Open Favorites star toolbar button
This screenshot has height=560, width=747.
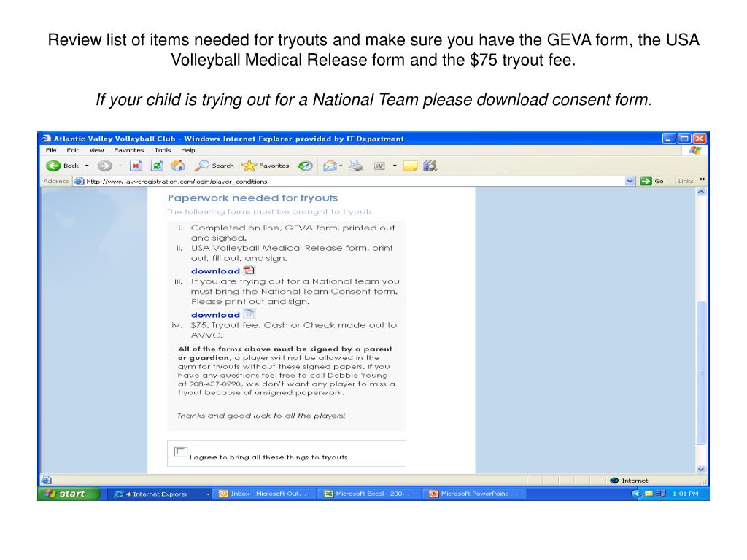266,166
